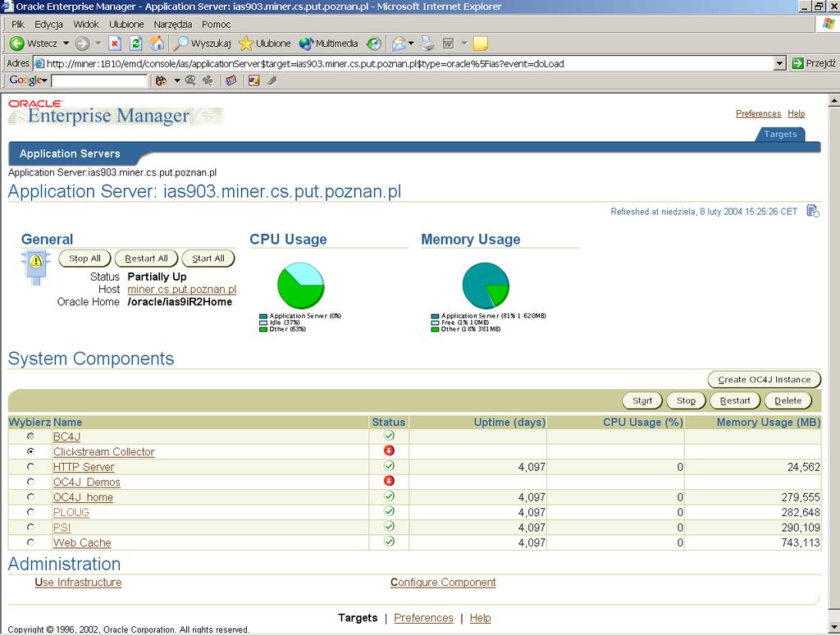Open the Ulubione menu in menu bar
Screen dimensions: 840x636
coord(126,24)
